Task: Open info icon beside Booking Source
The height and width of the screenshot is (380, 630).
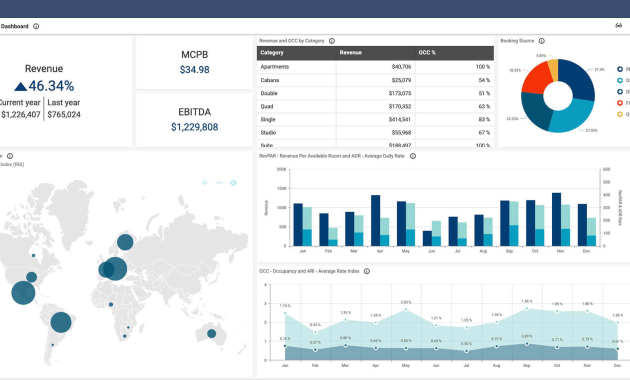Action: coord(542,41)
